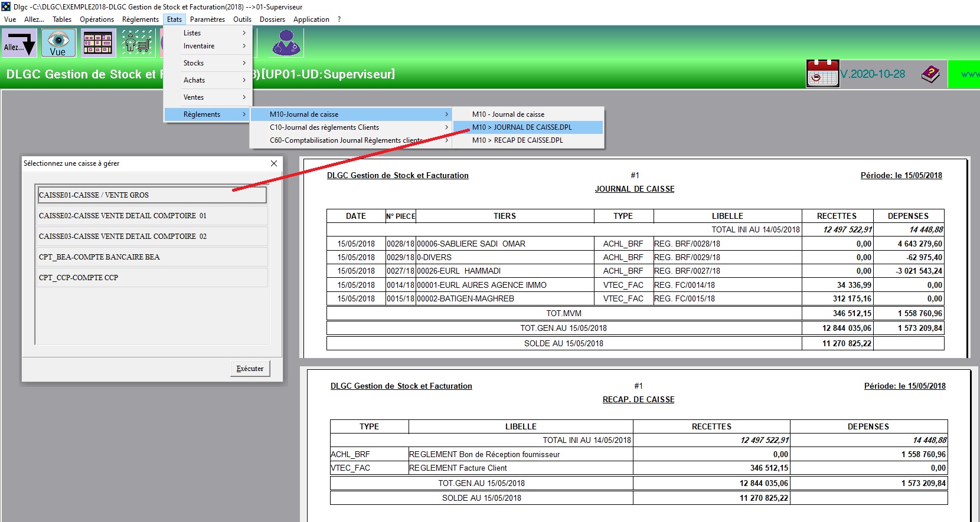Click the -3 021 543,24 dépenses value
This screenshot has height=522, width=980.
click(919, 271)
